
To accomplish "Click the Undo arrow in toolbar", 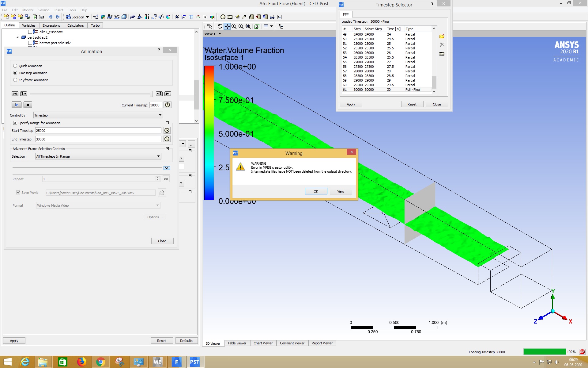I will tap(50, 17).
